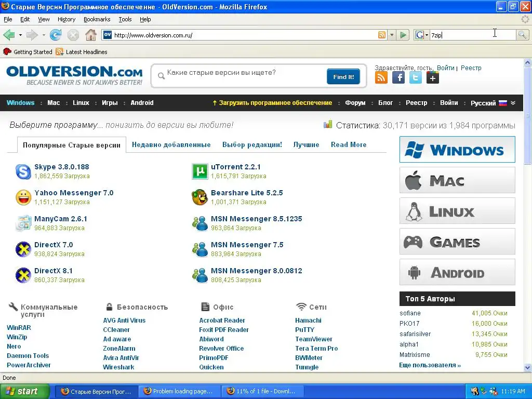Open the Google search engine selector dropdown
Screen dimensions: 532x399
point(421,35)
